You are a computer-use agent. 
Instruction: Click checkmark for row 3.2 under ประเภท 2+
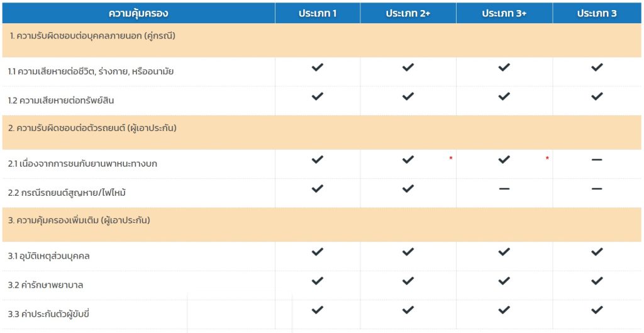pyautogui.click(x=408, y=281)
